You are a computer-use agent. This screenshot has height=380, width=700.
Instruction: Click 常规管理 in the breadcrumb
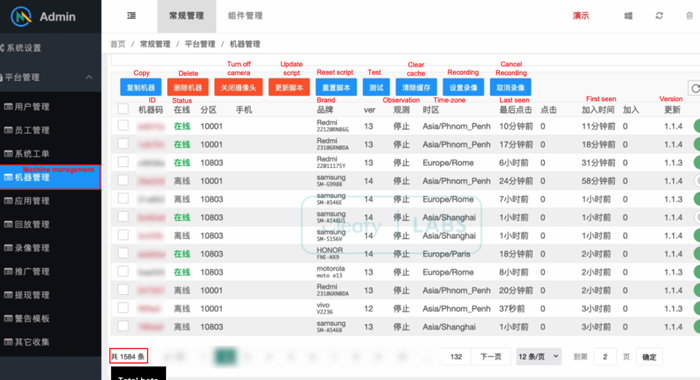tap(155, 44)
